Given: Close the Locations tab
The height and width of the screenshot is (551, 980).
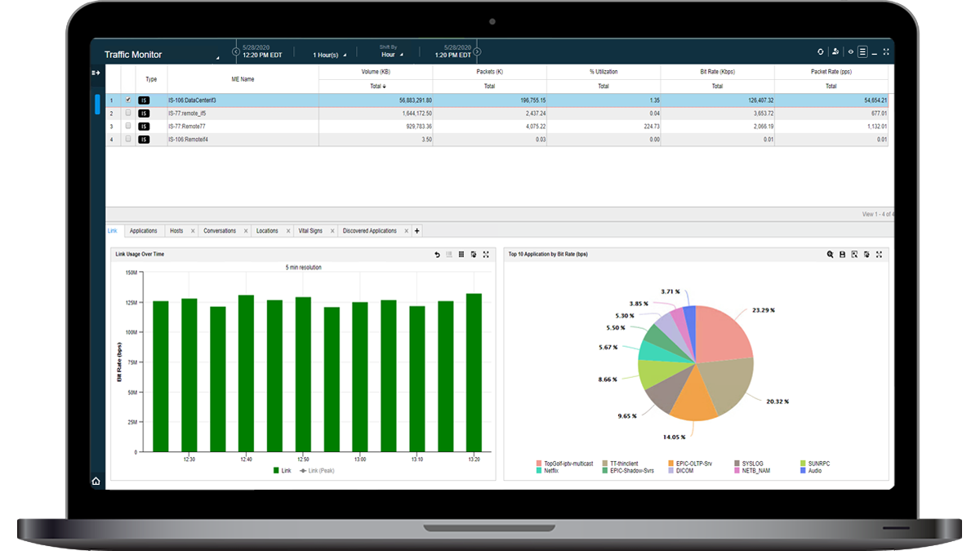Looking at the screenshot, I should coord(287,231).
